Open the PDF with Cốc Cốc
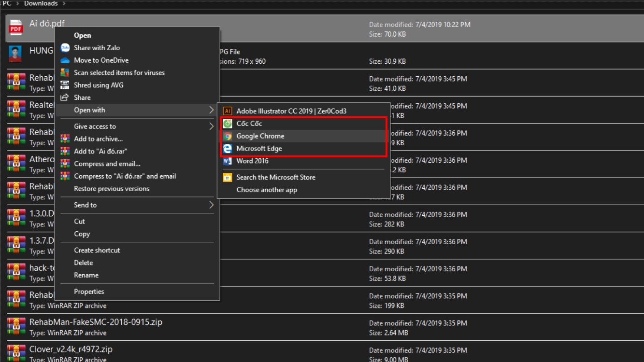The image size is (644, 362). pos(304,124)
